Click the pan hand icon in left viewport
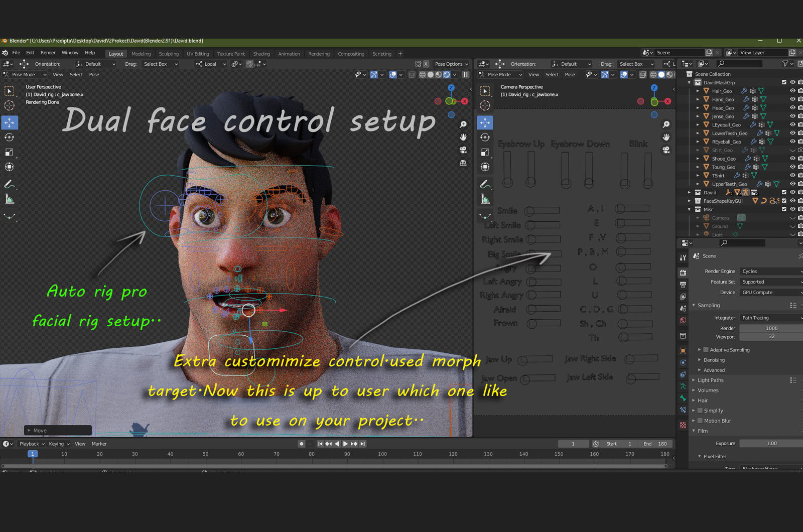 (x=463, y=137)
